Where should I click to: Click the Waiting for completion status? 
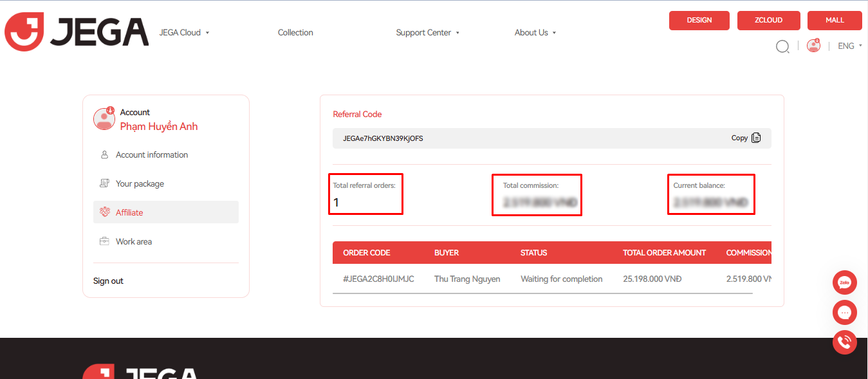pos(562,279)
